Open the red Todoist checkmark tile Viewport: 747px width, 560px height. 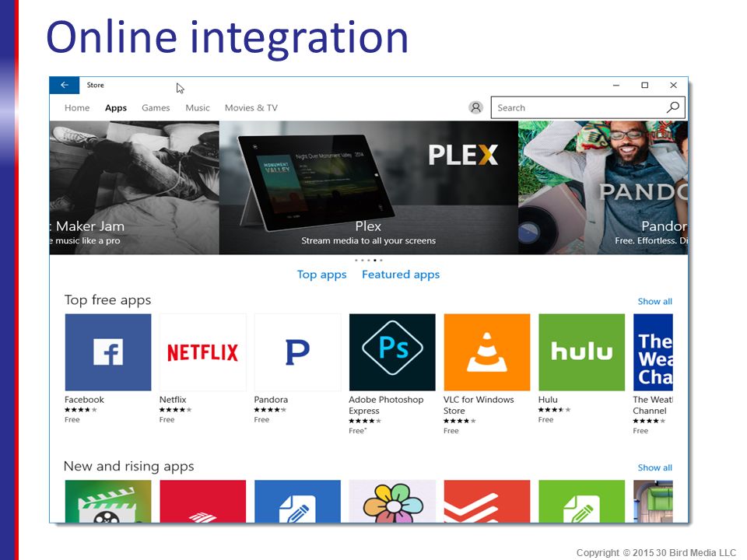(x=487, y=502)
